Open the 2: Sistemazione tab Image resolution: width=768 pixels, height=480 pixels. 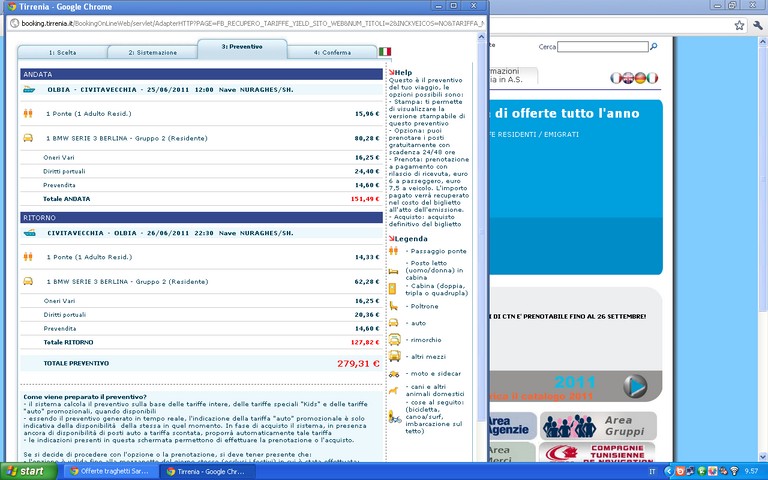click(x=151, y=51)
